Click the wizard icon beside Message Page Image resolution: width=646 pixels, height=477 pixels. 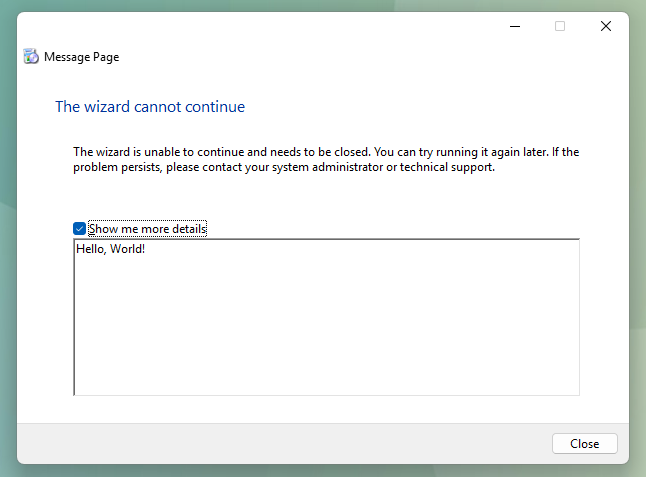coord(31,57)
